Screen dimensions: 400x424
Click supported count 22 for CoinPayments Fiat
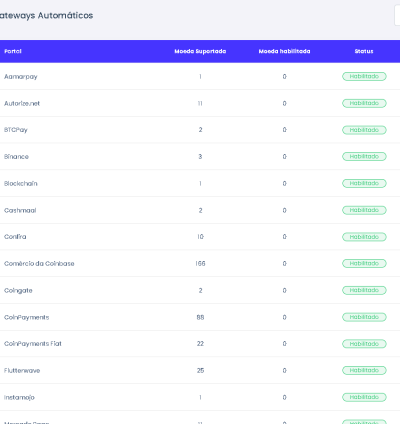coord(200,344)
